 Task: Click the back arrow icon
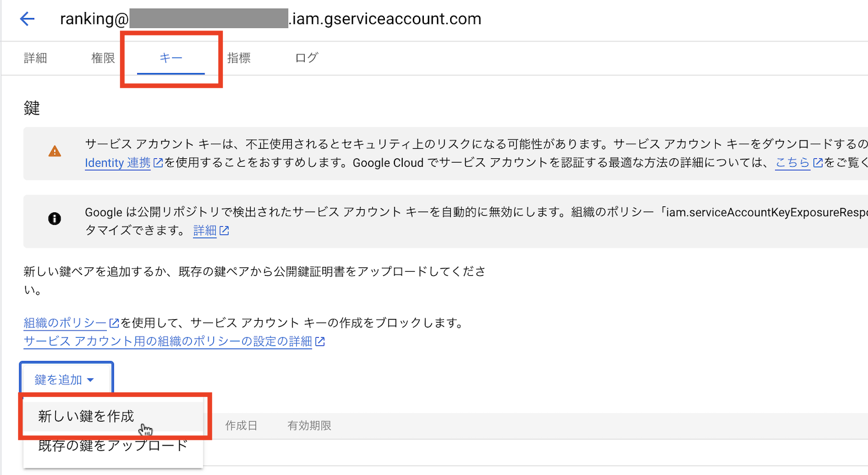[x=28, y=19]
